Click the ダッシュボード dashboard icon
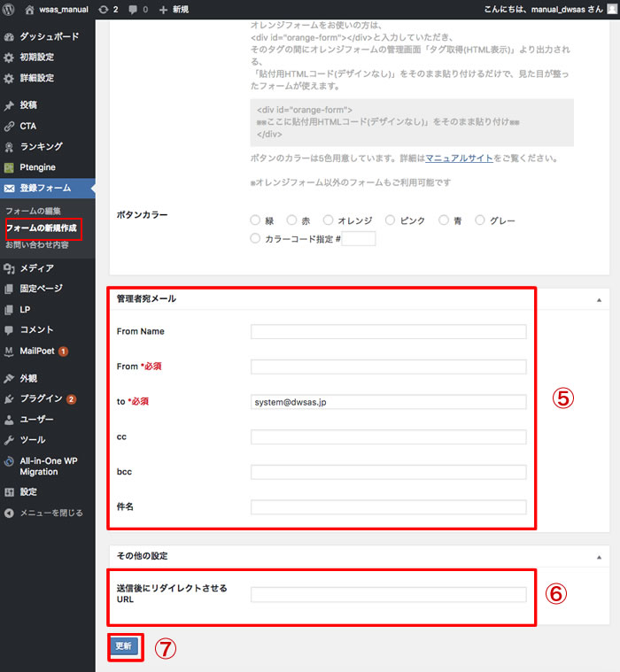Image resolution: width=620 pixels, height=672 pixels. (10, 37)
